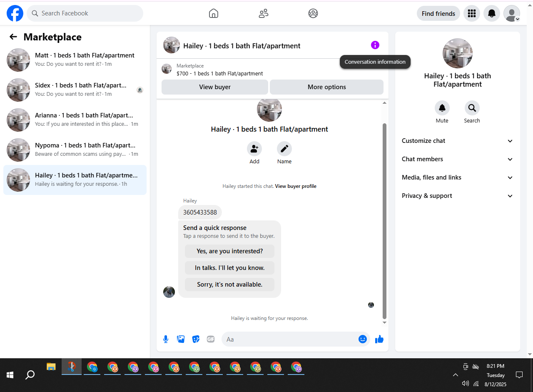Send quick reply 'In talks. I'll let you know.'
Image resolution: width=533 pixels, height=392 pixels.
point(230,268)
